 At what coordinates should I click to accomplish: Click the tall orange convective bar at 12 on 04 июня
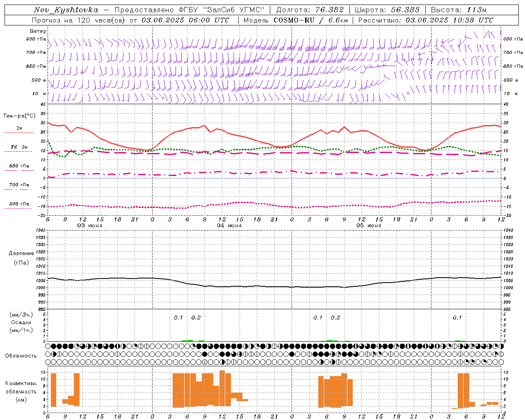(x=222, y=388)
